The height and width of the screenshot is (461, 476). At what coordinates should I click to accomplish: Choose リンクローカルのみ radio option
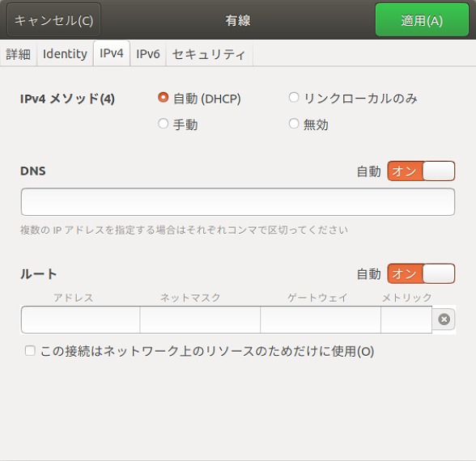294,98
